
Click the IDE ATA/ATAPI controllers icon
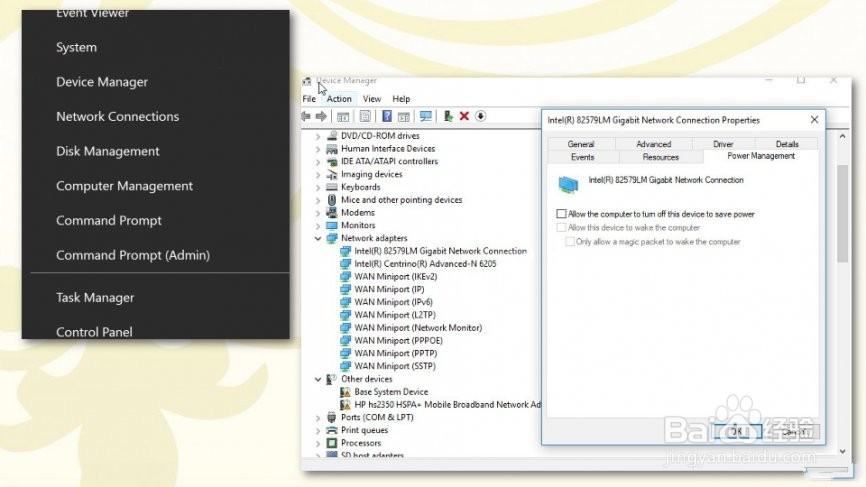[332, 161]
